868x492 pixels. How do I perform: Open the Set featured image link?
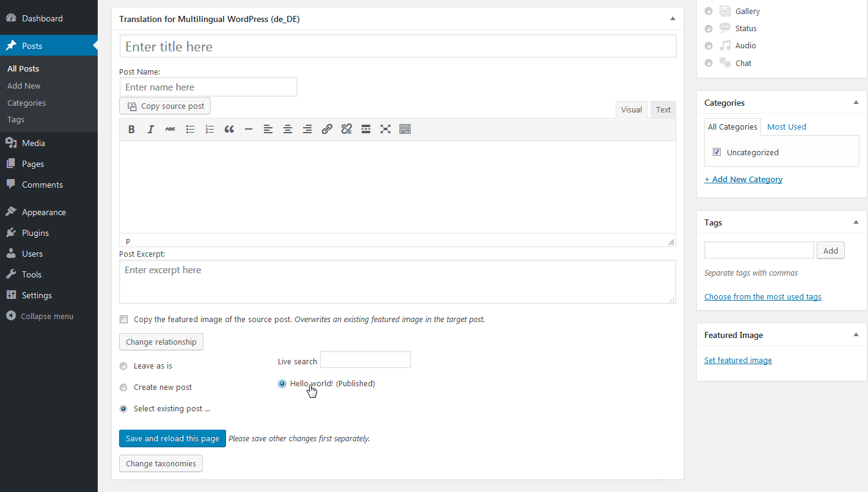pos(738,361)
